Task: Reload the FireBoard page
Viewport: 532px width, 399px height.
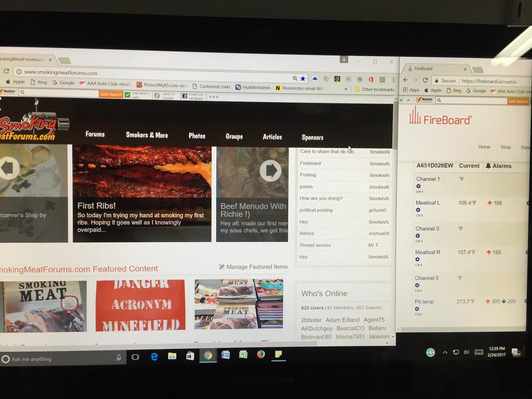Action: click(x=425, y=80)
